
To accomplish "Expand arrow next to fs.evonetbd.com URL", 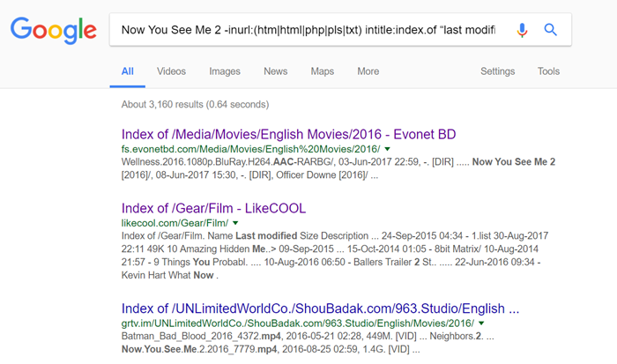I will (x=387, y=149).
